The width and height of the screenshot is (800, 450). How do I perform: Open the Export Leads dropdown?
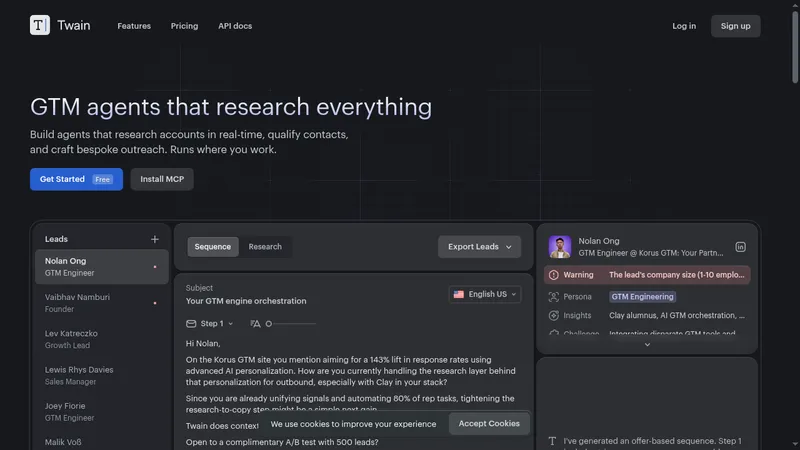(479, 247)
